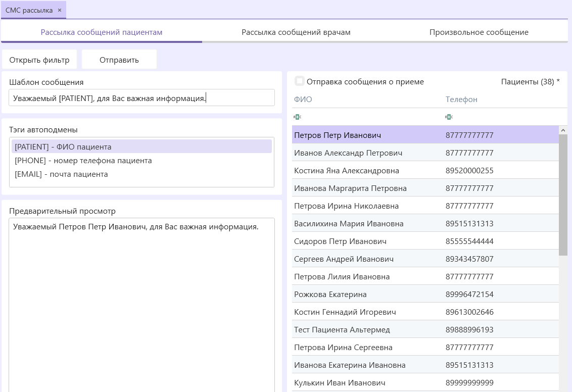Click inside Предварительный просмотр text area

[x=141, y=305]
